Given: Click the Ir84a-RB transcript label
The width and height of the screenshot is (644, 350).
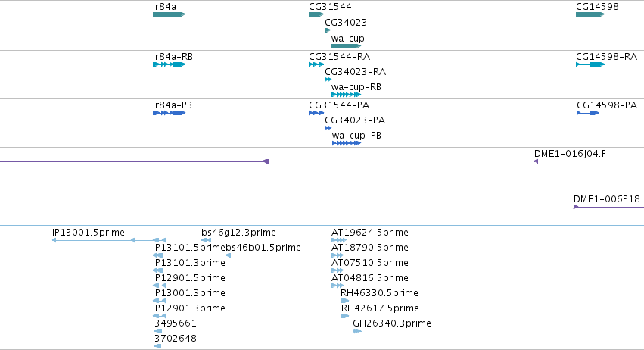Looking at the screenshot, I should click(173, 56).
